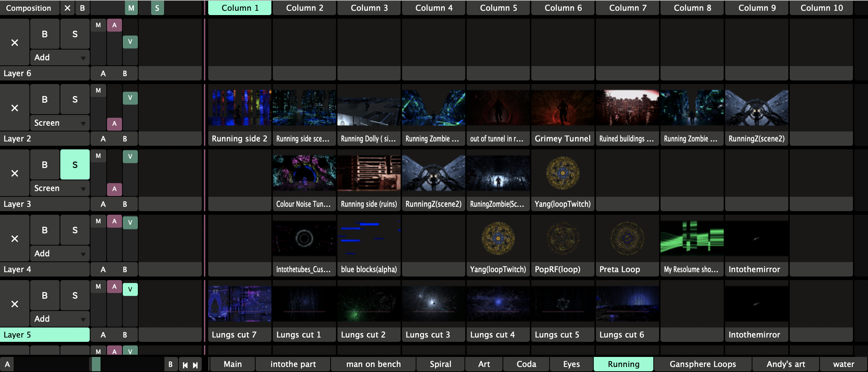The width and height of the screenshot is (868, 372).
Task: Expand Layer 5 Add blend mode dropdown
Action: pyautogui.click(x=60, y=319)
